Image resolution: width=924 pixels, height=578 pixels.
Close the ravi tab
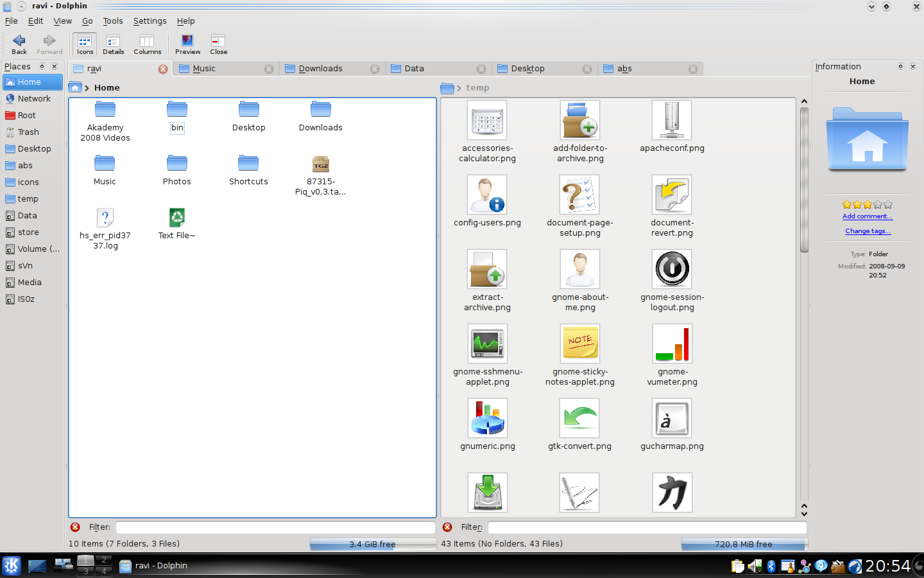pos(163,69)
